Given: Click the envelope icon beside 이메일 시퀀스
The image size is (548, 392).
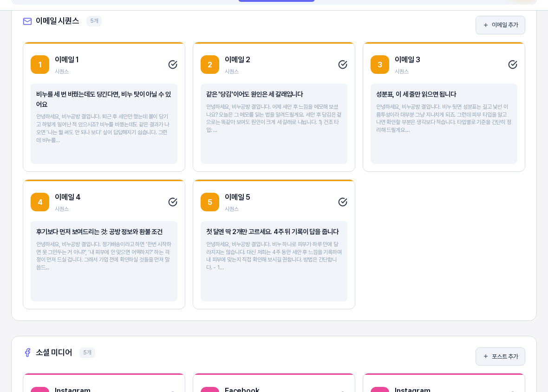Looking at the screenshot, I should [27, 21].
